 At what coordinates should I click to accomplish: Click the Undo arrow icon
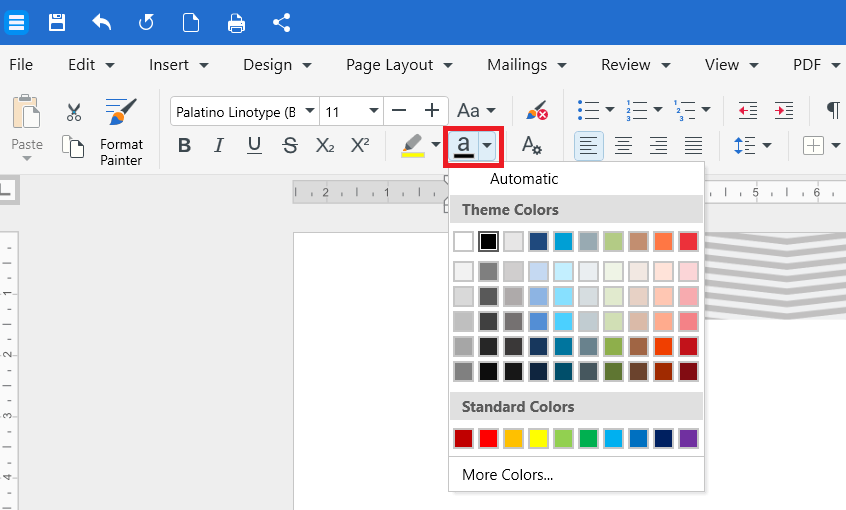point(101,23)
